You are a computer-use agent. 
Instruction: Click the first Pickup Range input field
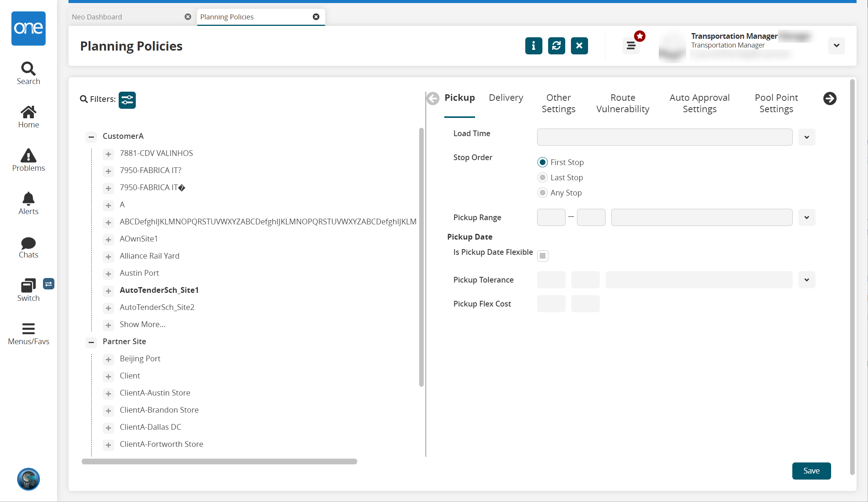[551, 218]
